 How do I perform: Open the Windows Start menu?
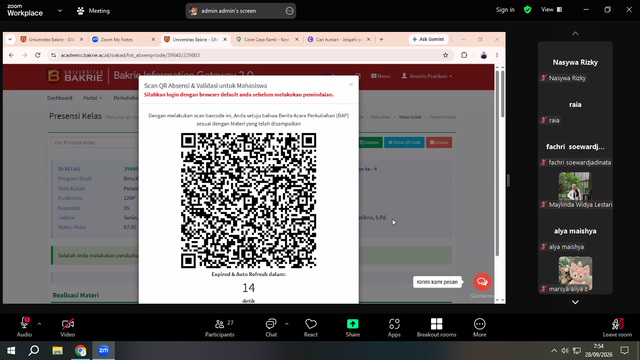coord(11,351)
